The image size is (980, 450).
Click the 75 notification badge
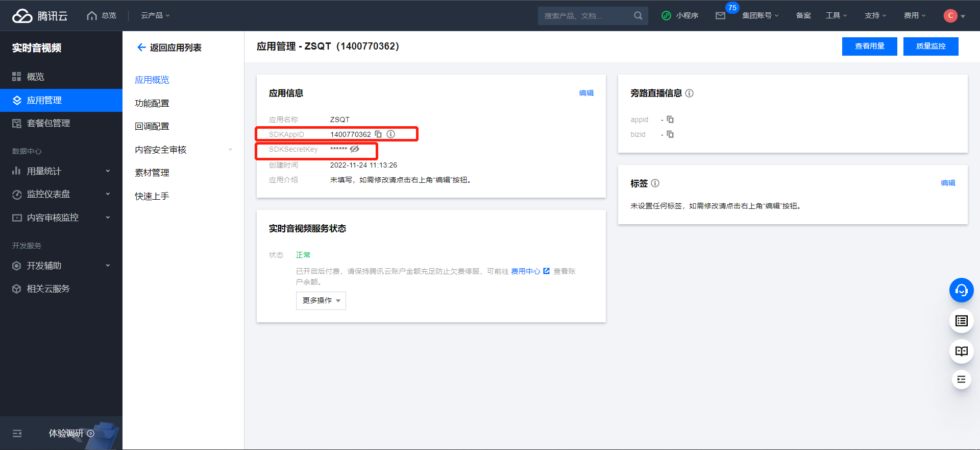point(732,8)
